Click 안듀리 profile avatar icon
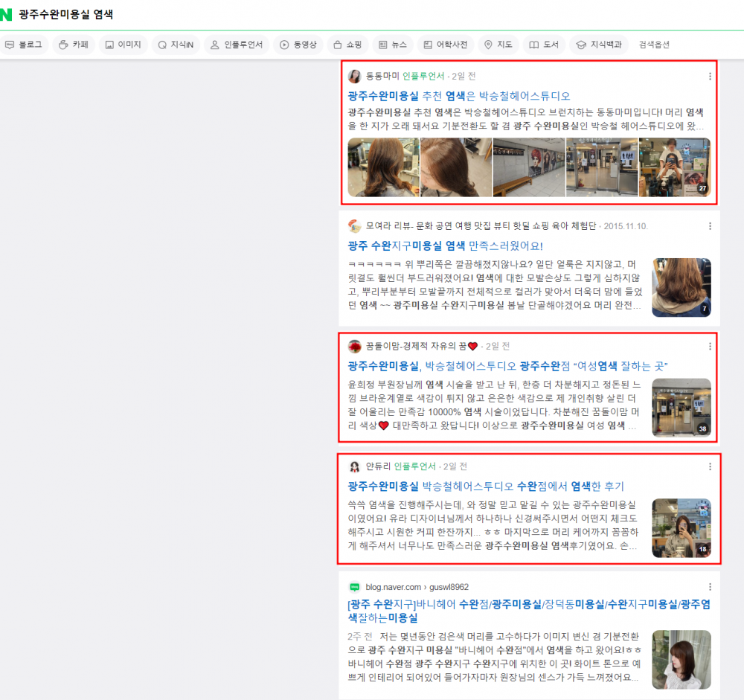 pos(355,466)
